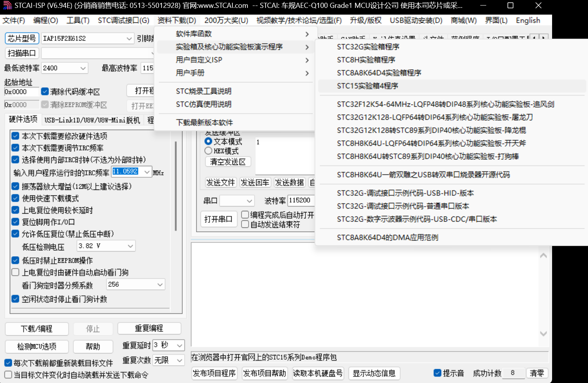Select HEX模式 radio button
Screen dimensions: 588x383
pyautogui.click(x=208, y=150)
